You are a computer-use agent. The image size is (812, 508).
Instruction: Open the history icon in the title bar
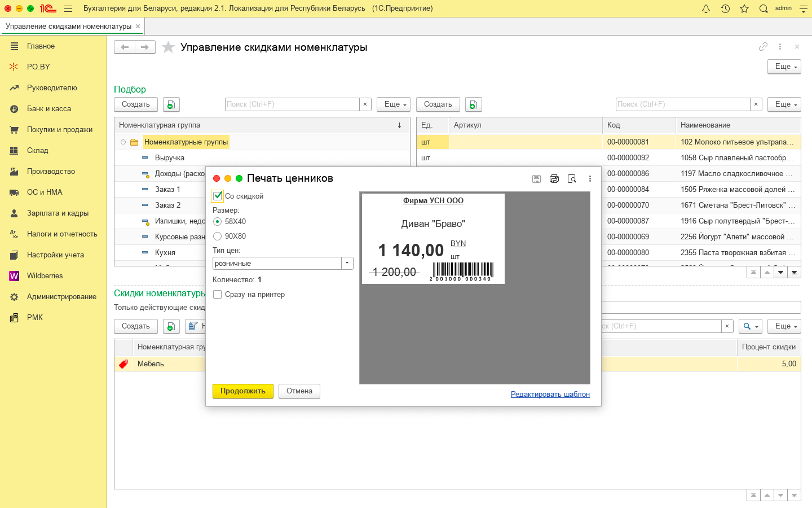point(725,8)
